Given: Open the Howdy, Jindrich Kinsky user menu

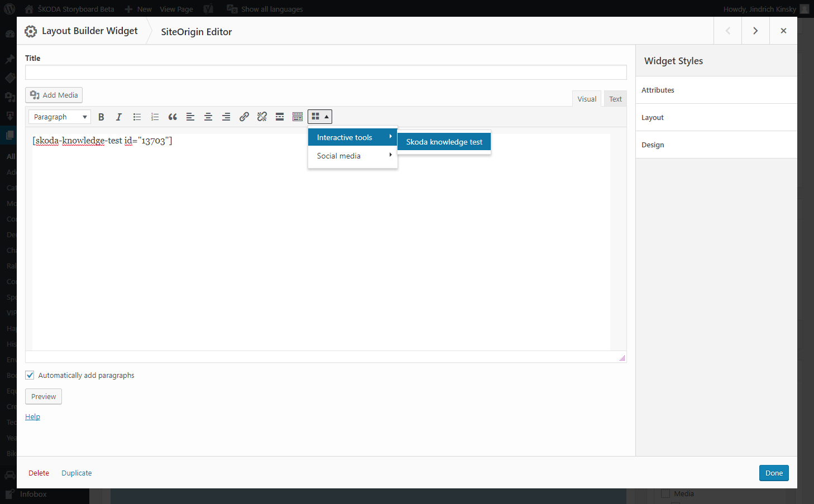Looking at the screenshot, I should click(765, 9).
